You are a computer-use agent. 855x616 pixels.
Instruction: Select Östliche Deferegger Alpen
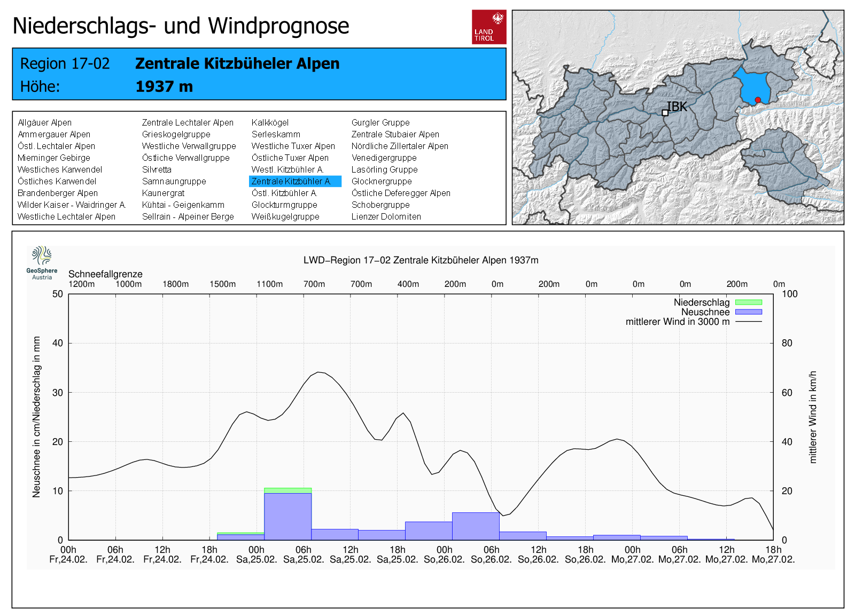tap(401, 193)
